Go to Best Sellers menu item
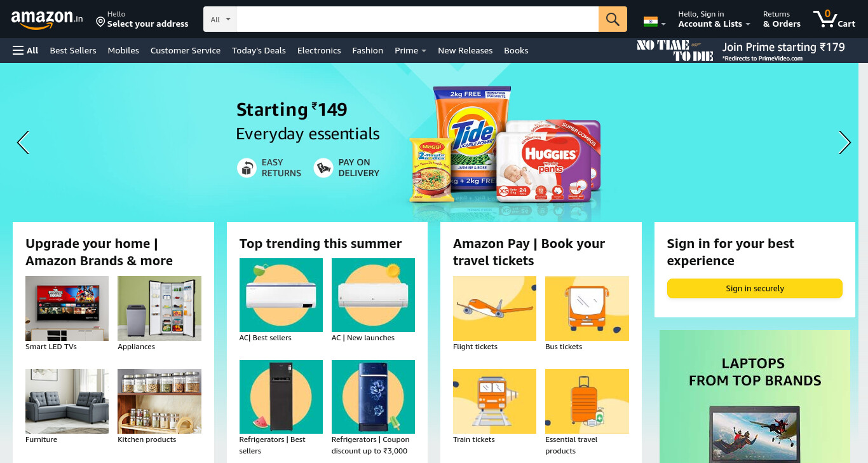Viewport: 868px width, 463px height. (73, 50)
